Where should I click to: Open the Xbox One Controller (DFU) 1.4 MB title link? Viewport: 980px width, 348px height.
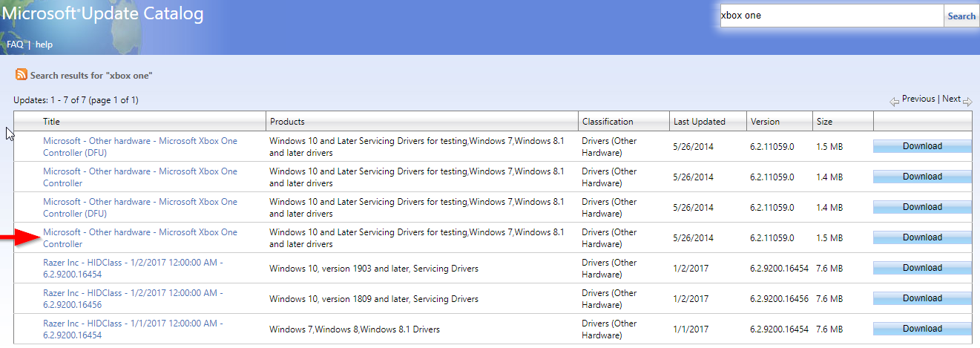140,208
